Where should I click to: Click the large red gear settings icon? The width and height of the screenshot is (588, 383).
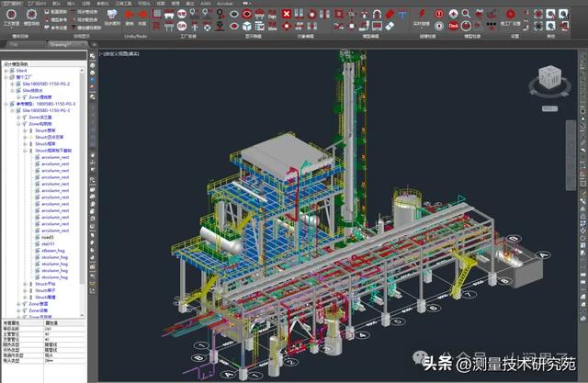pos(510,14)
